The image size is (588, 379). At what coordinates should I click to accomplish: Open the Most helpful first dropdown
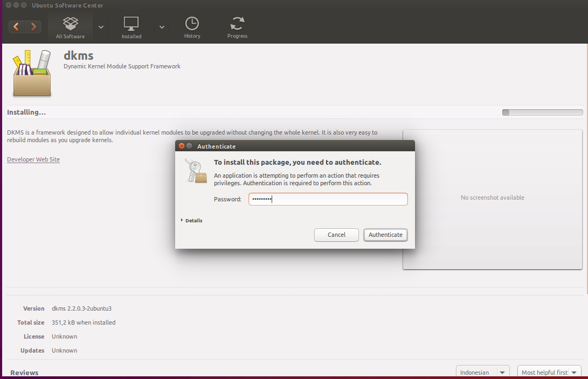[549, 372]
